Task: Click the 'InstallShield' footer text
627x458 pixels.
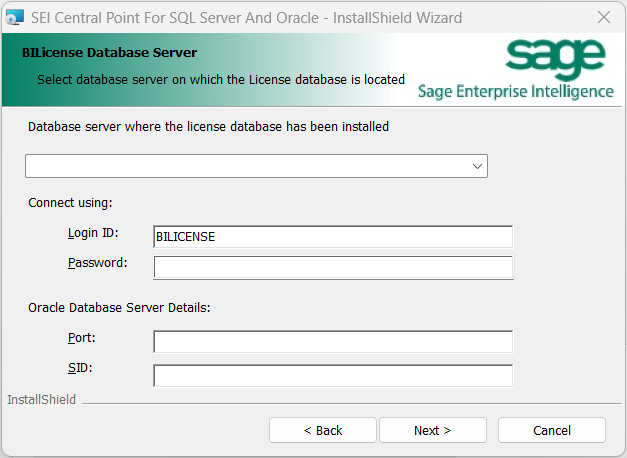Action: [x=42, y=400]
